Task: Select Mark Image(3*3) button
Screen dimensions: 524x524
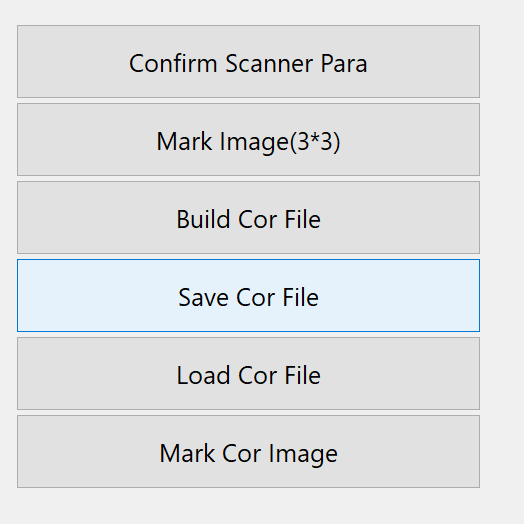Action: click(248, 139)
